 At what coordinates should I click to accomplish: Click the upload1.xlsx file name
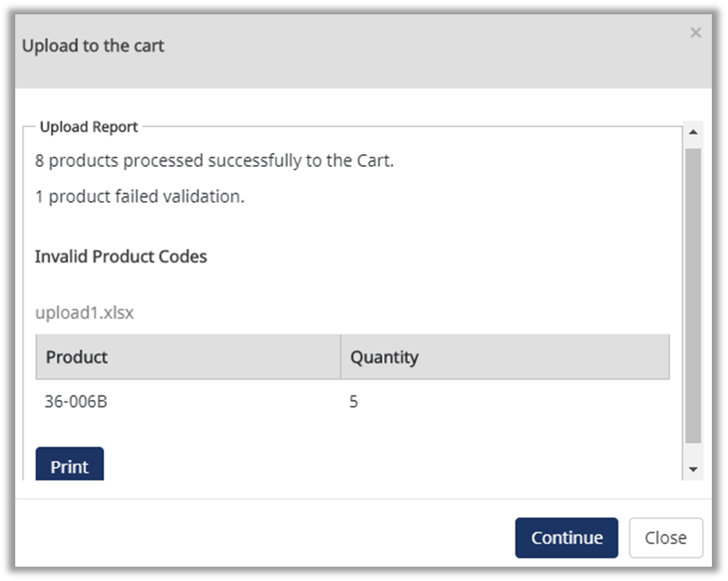(x=85, y=313)
